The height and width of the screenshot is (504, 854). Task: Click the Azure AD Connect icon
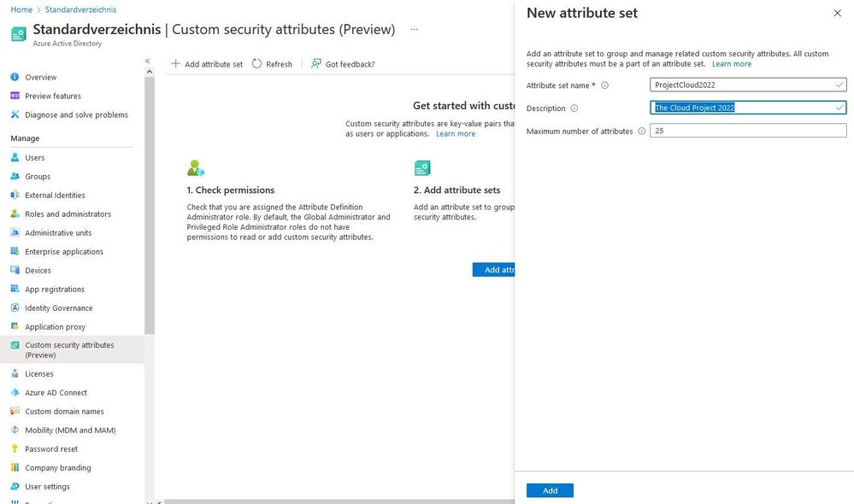tap(15, 392)
